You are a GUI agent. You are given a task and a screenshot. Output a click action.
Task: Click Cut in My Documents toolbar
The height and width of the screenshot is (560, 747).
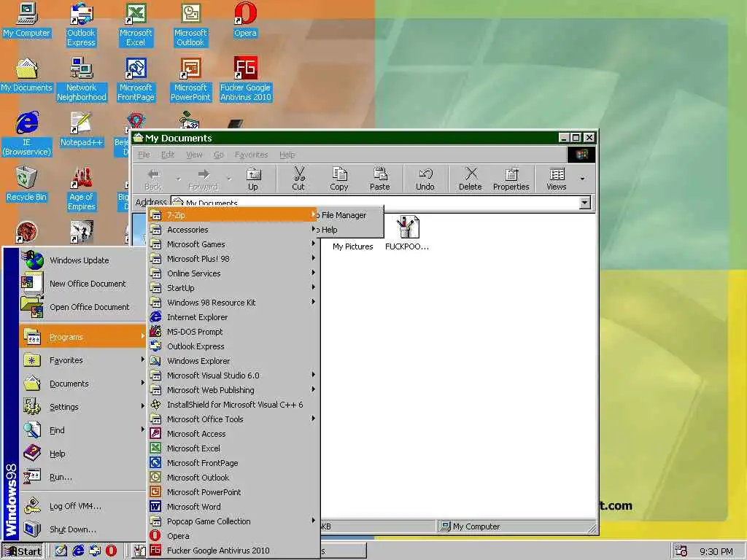pos(298,179)
